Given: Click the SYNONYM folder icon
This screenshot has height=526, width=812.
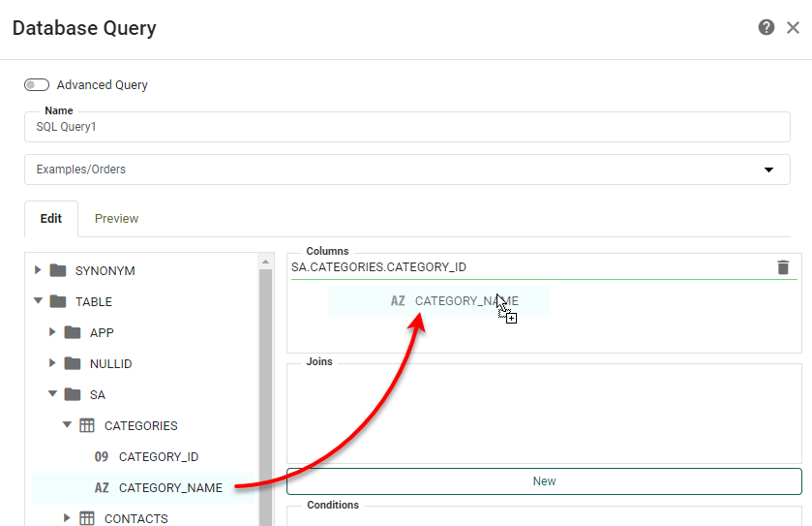Looking at the screenshot, I should pos(58,270).
